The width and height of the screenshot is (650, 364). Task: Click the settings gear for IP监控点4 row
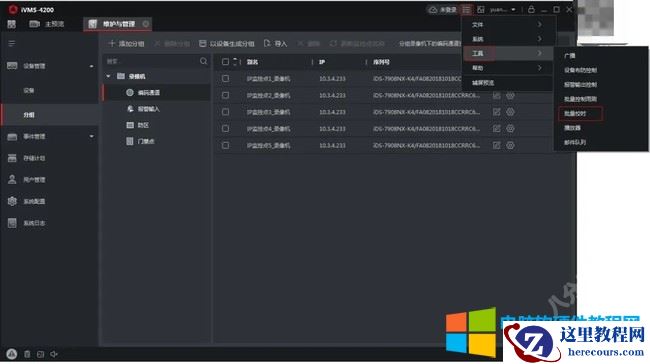click(x=510, y=129)
